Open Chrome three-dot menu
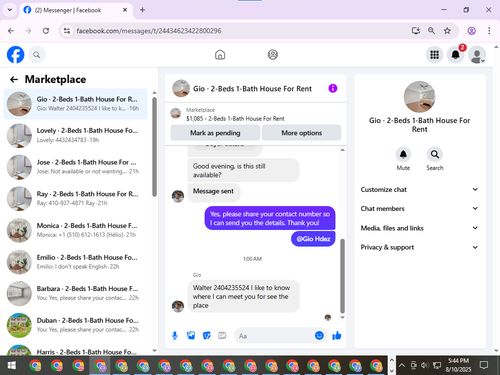Screen dimensions: 500x375 [489, 31]
